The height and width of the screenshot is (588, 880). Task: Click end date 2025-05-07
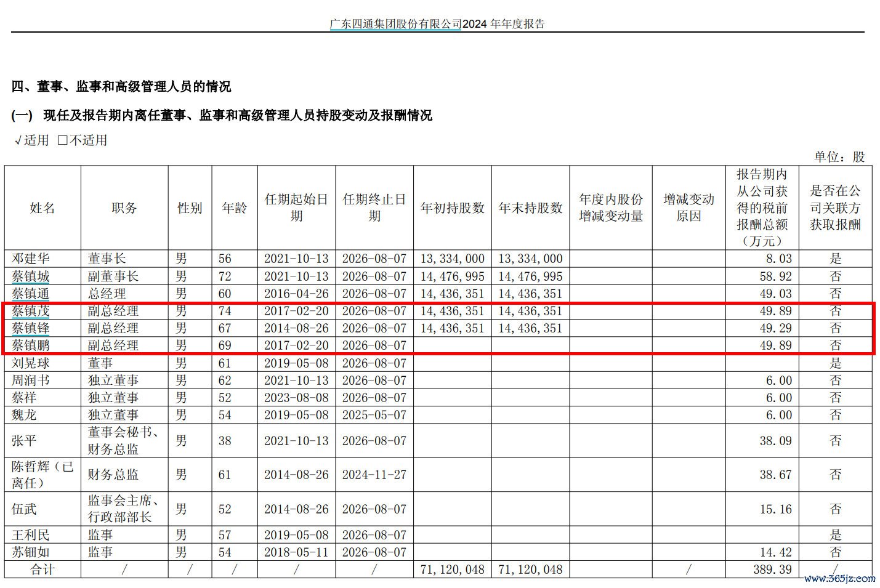tap(374, 415)
